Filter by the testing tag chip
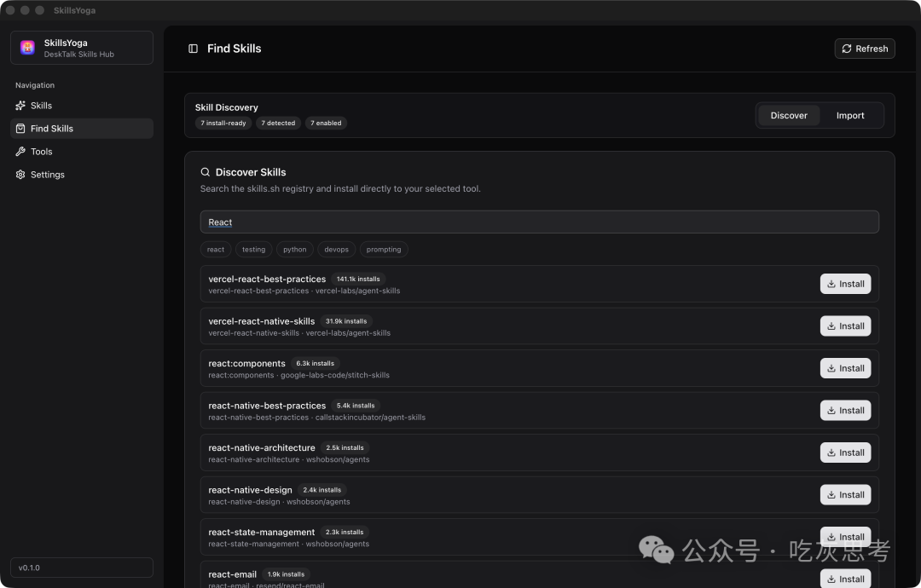The height and width of the screenshot is (588, 921). (254, 250)
